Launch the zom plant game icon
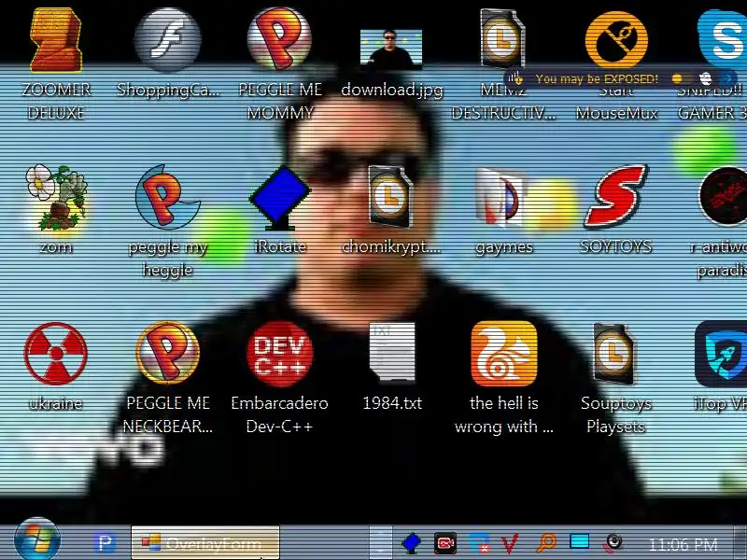Screen dimensions: 747x560 click(x=57, y=197)
